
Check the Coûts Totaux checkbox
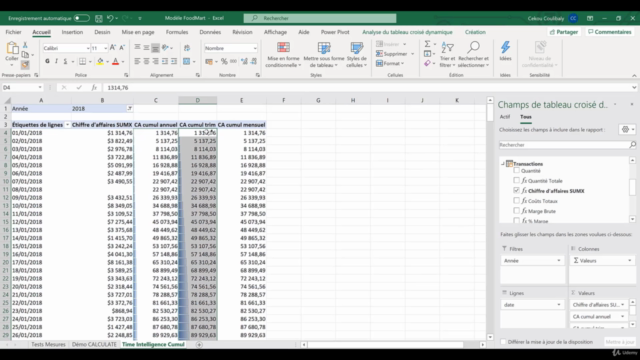[516, 201]
